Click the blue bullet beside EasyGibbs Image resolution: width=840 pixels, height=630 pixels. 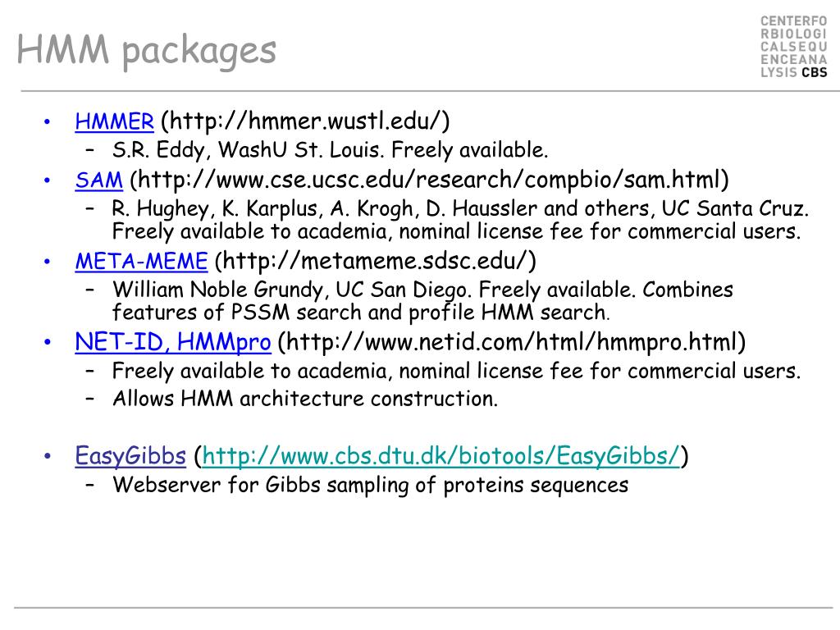47,456
